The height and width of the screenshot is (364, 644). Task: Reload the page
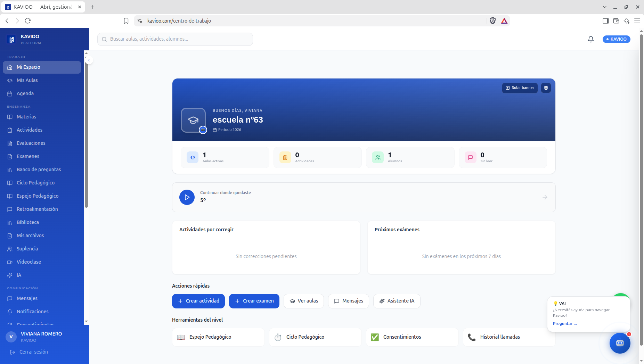pos(28,21)
